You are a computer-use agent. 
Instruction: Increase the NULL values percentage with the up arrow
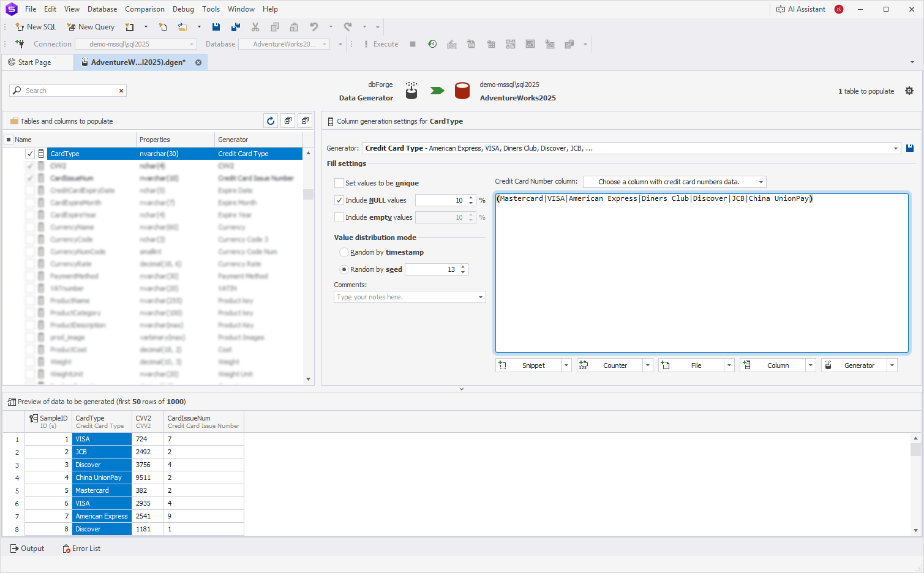471,198
